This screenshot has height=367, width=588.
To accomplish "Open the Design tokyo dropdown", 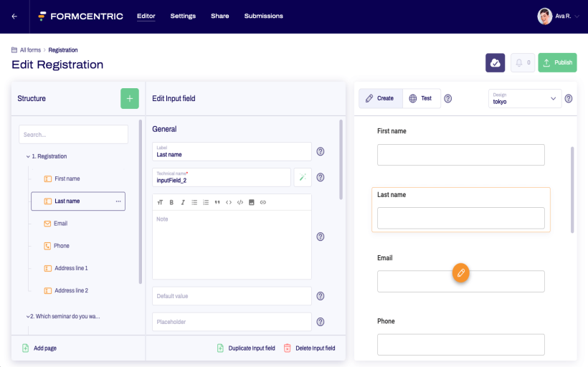I will pos(525,99).
